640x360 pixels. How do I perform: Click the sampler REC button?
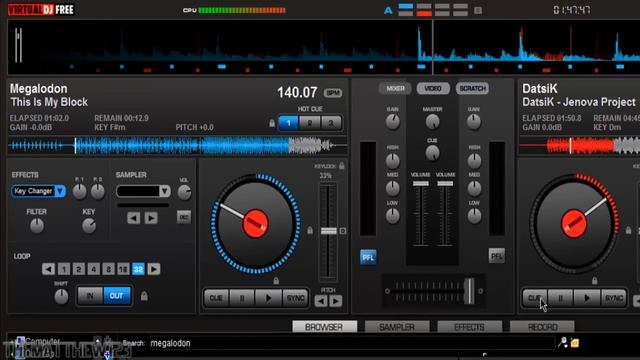pyautogui.click(x=184, y=217)
